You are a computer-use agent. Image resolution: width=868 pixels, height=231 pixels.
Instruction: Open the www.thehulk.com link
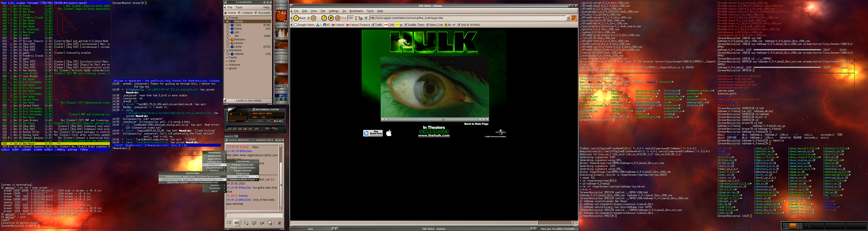pyautogui.click(x=434, y=136)
